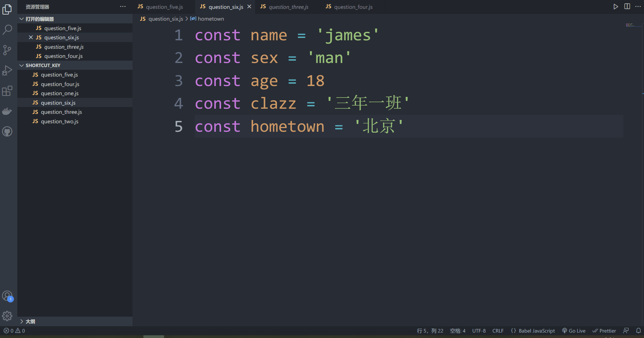Select question_three.js in open editors
Image resolution: width=644 pixels, height=338 pixels.
coord(75,47)
